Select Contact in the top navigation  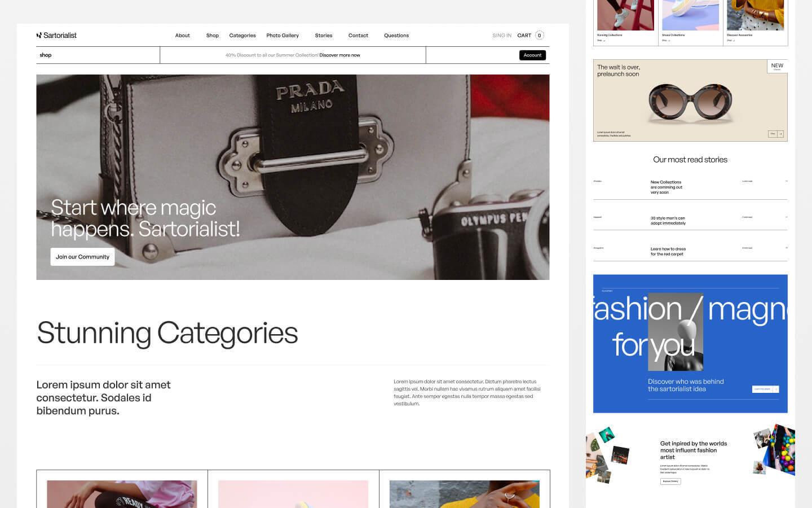tap(358, 35)
